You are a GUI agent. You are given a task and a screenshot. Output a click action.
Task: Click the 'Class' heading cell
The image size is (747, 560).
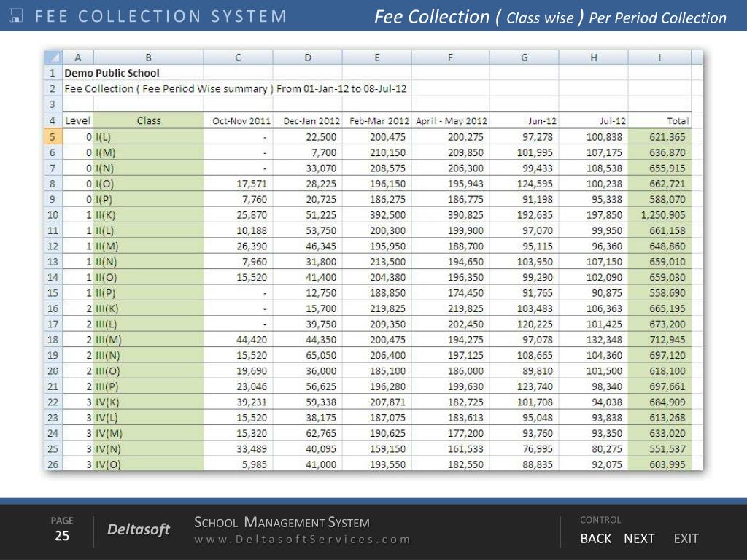(x=149, y=121)
